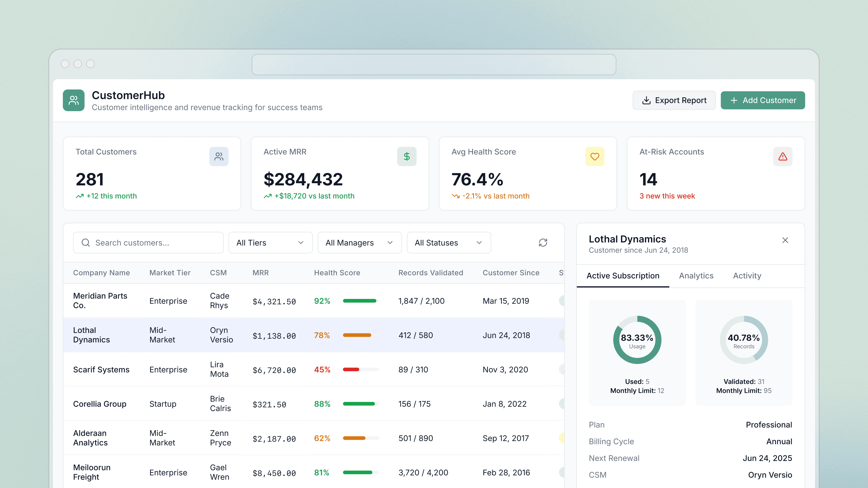
Task: Click the At-Risk Accounts warning icon
Action: click(783, 156)
